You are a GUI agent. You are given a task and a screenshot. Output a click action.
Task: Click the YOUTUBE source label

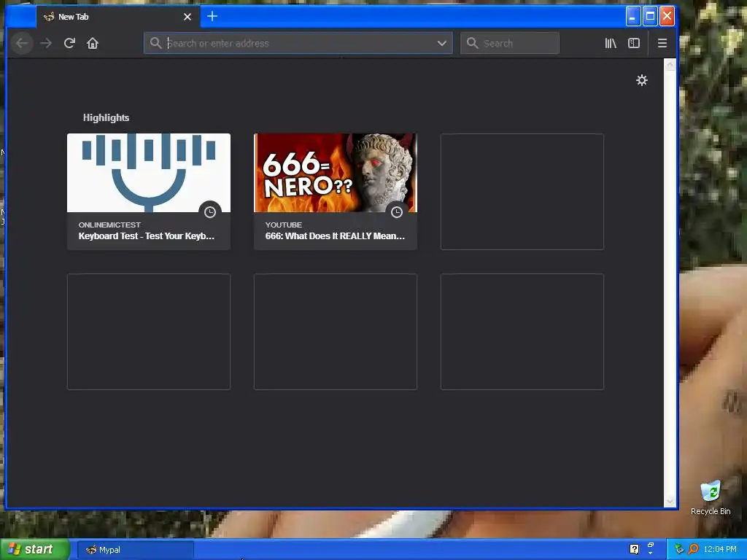pos(284,225)
